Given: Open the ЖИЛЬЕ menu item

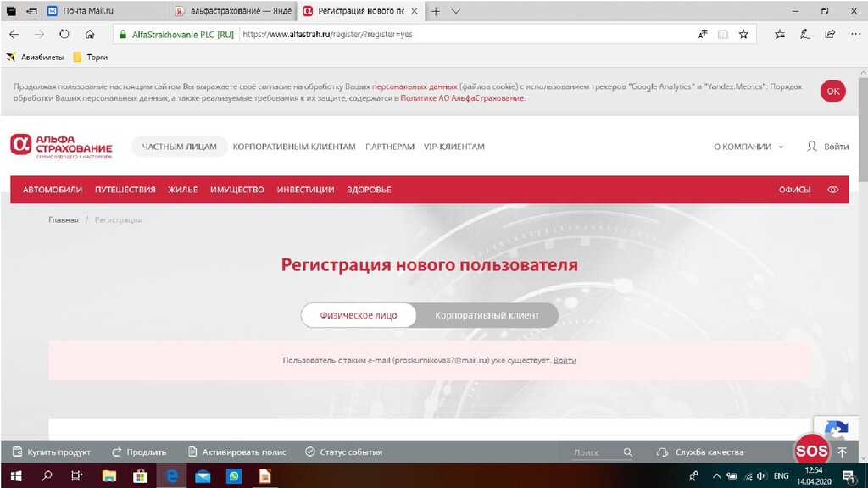Looking at the screenshot, I should tap(183, 190).
